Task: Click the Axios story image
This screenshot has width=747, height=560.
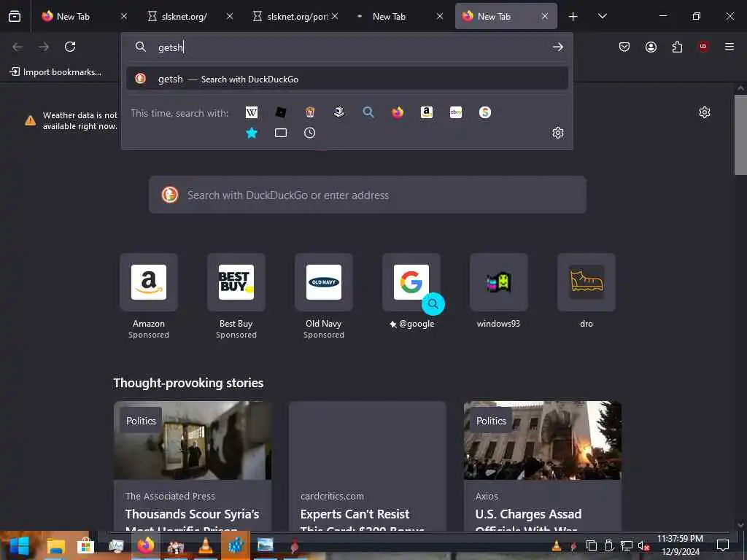Action: [543, 440]
